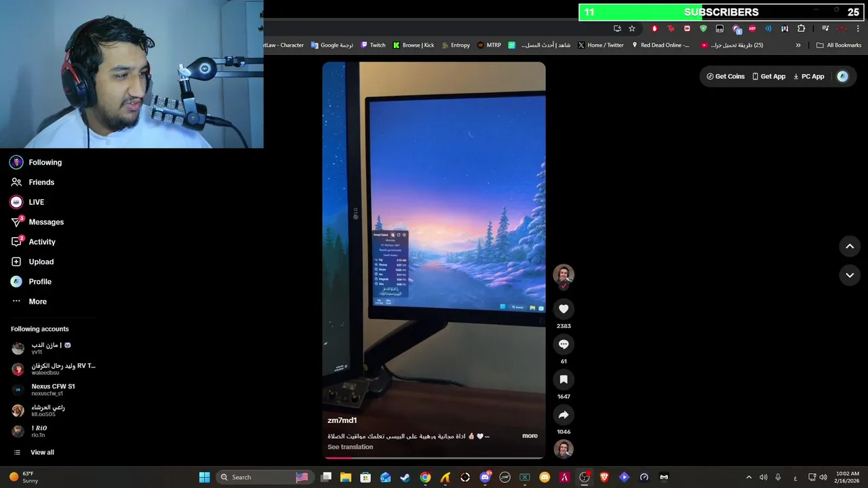Go to next video with down chevron
This screenshot has height=488, width=868.
[x=850, y=275]
